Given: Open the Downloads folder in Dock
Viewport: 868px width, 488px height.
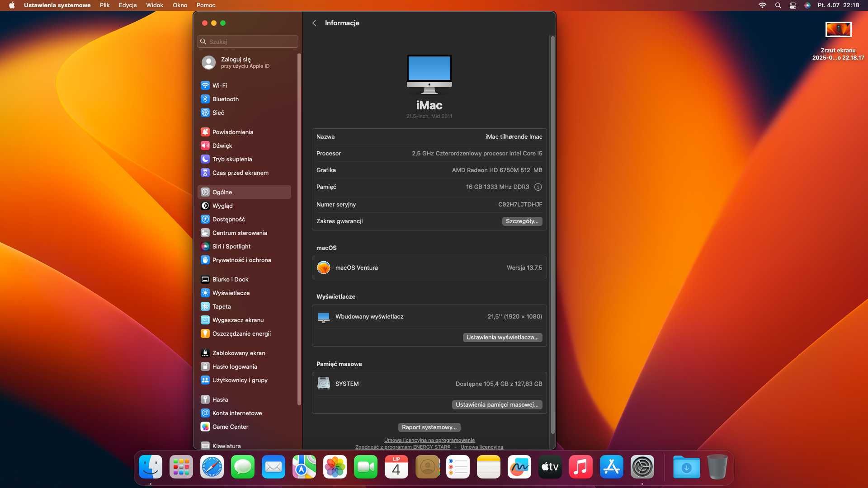Looking at the screenshot, I should point(686,467).
